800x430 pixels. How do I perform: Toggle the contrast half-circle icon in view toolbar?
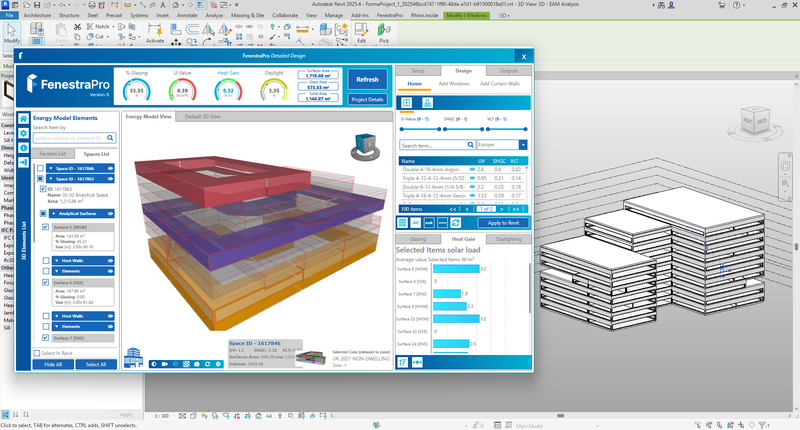154,364
